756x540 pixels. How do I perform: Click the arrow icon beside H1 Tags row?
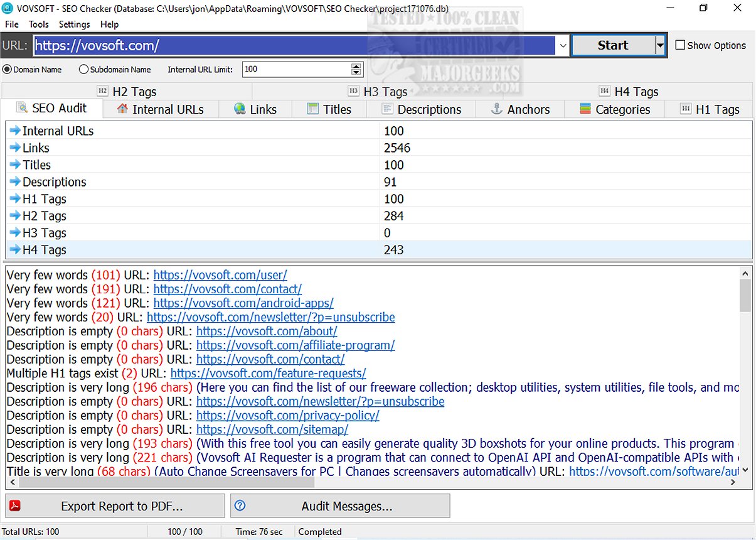(x=15, y=198)
